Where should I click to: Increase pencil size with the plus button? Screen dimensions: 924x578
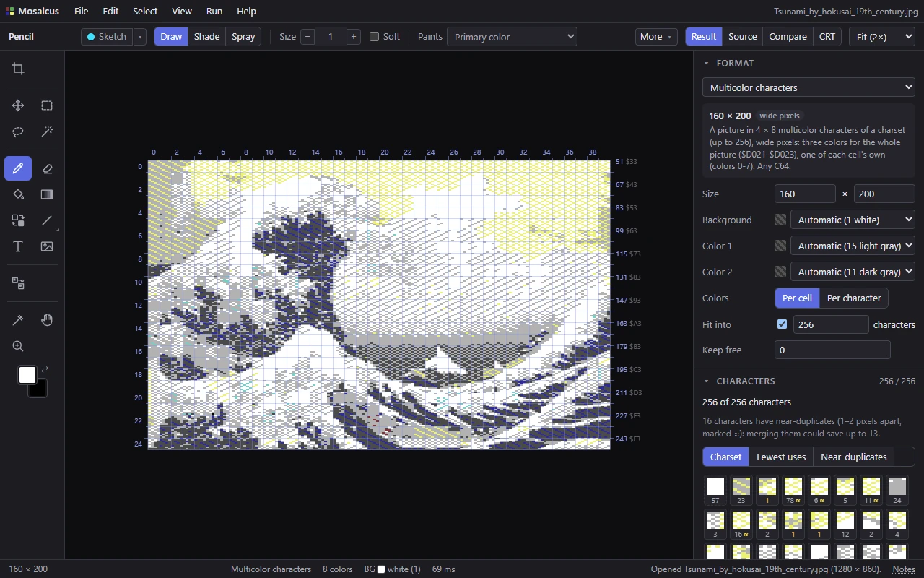click(354, 37)
